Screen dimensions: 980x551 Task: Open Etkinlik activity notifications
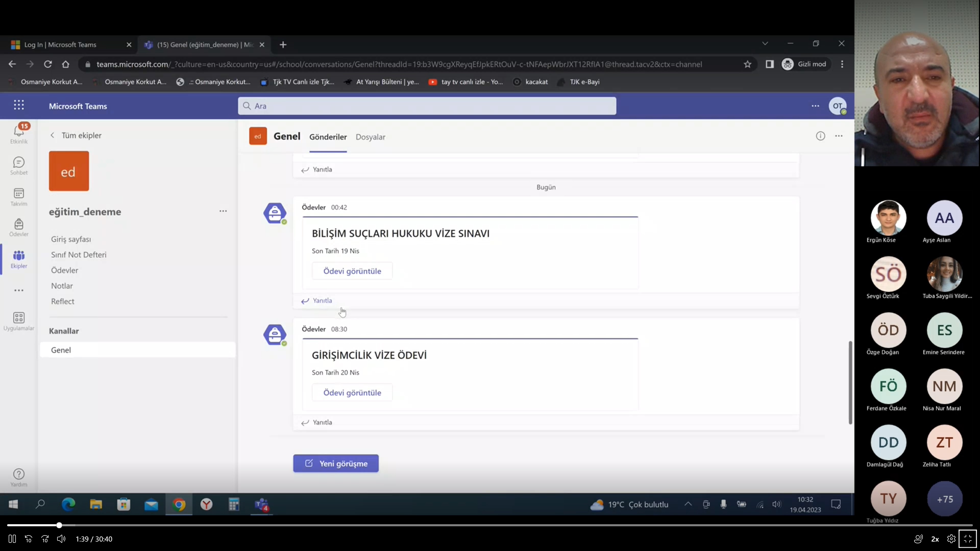click(x=19, y=133)
